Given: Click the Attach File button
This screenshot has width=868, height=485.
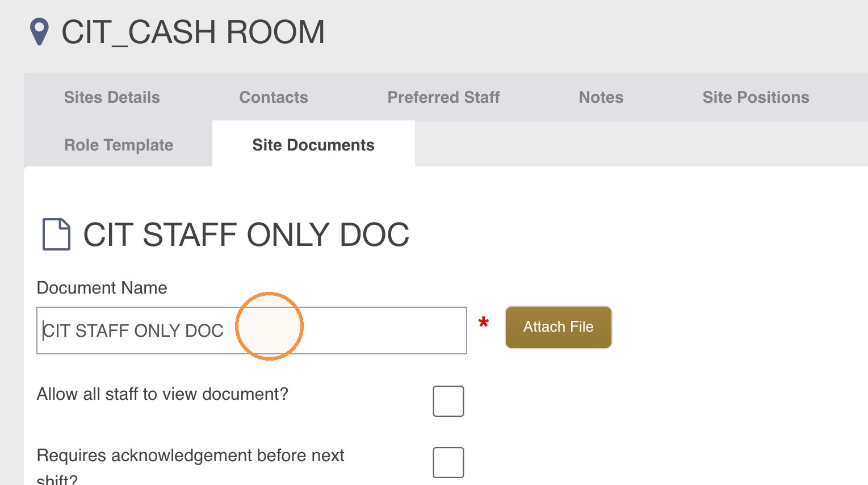Looking at the screenshot, I should 559,327.
